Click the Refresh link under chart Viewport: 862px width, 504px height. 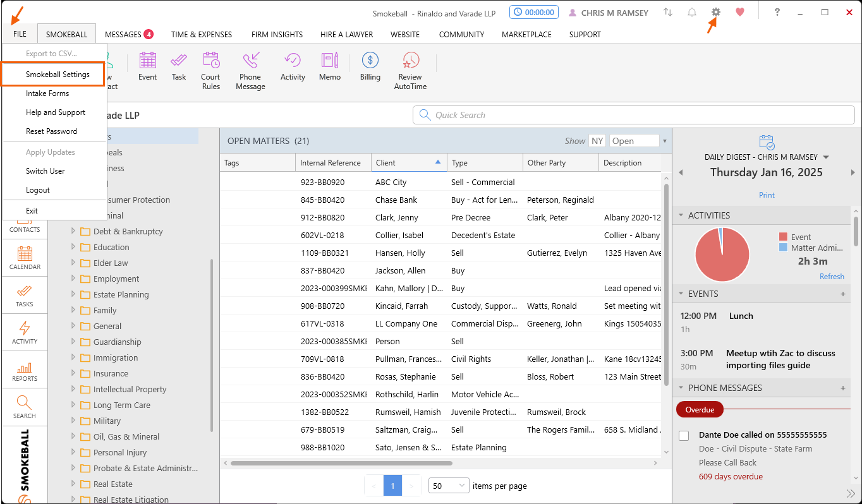(832, 276)
